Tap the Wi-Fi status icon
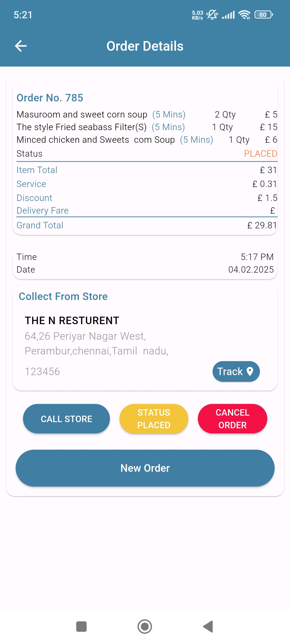 pyautogui.click(x=244, y=15)
